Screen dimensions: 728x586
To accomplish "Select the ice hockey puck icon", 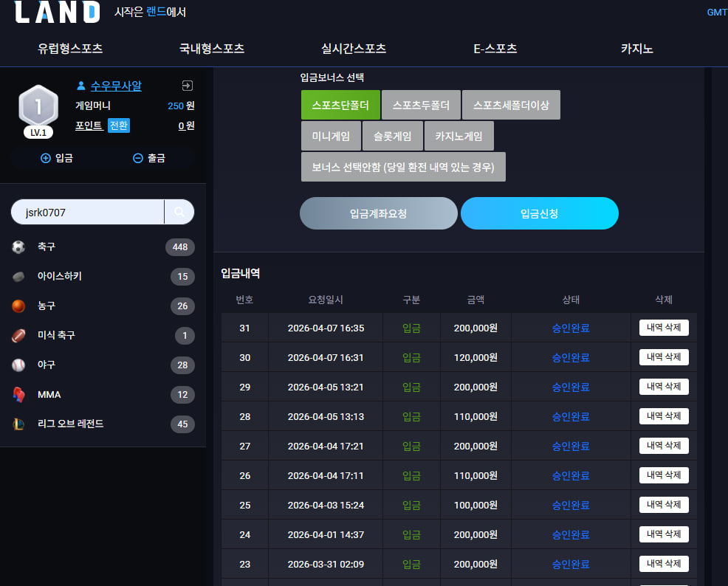I will point(18,277).
